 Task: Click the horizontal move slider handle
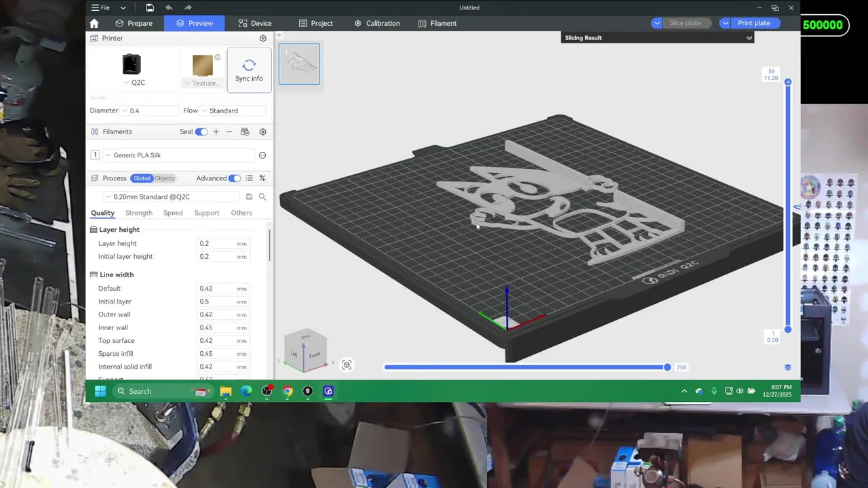(667, 367)
